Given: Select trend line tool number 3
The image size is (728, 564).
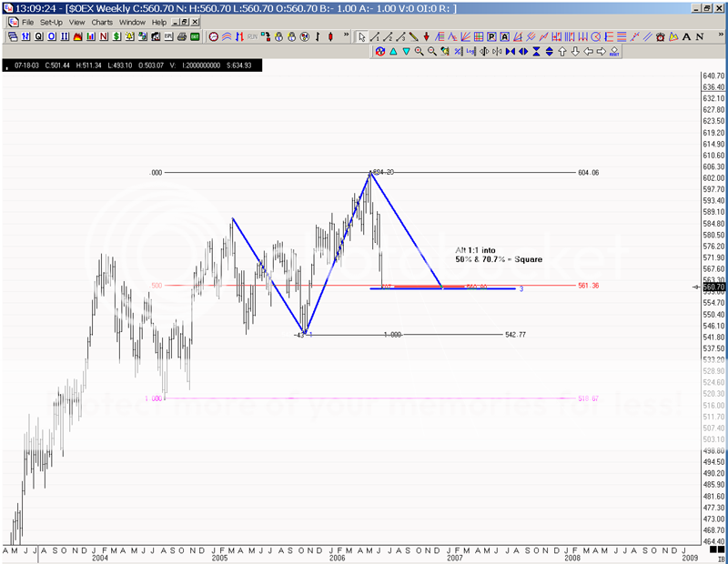Looking at the screenshot, I should click(400, 37).
